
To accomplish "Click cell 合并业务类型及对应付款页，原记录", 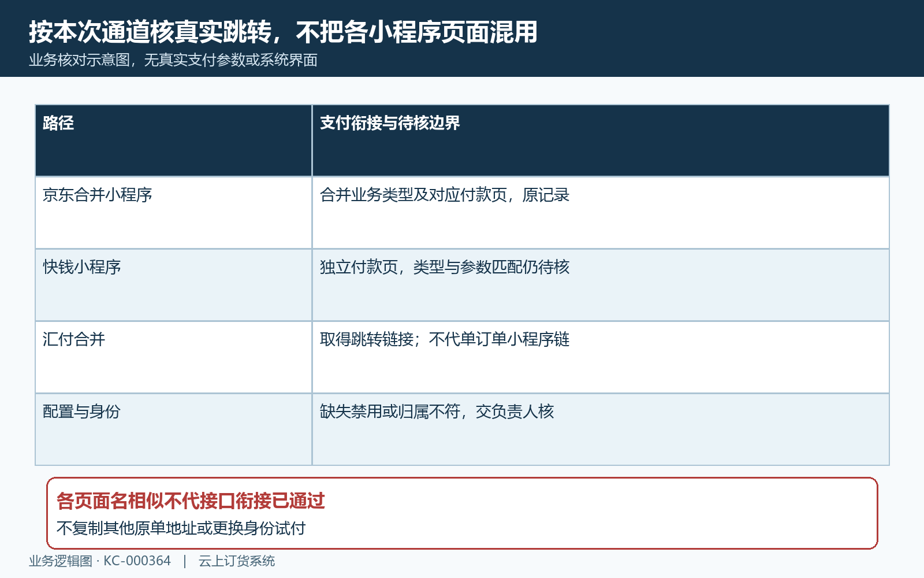I will [x=601, y=213].
